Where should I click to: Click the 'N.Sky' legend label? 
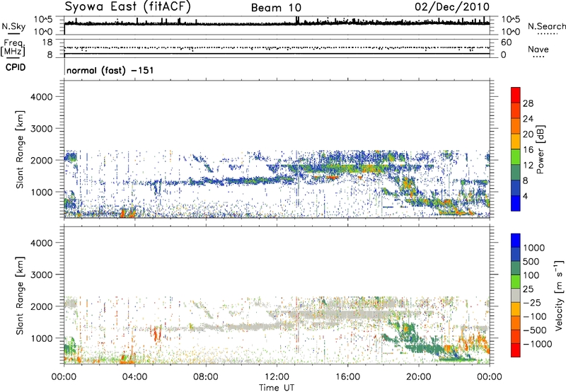click(13, 26)
